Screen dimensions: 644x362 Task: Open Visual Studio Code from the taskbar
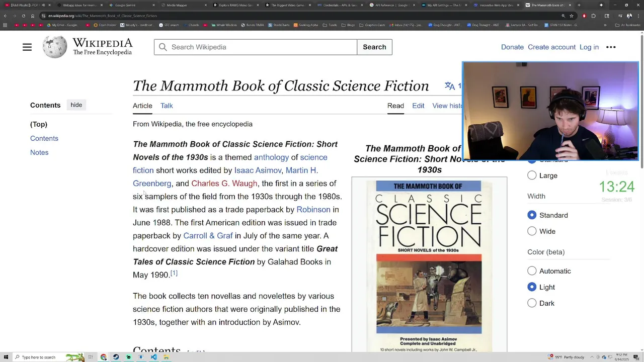153,357
